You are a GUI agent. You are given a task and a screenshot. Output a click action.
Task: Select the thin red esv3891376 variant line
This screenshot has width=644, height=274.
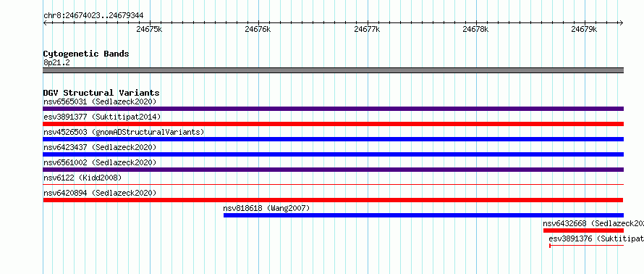tap(587, 246)
